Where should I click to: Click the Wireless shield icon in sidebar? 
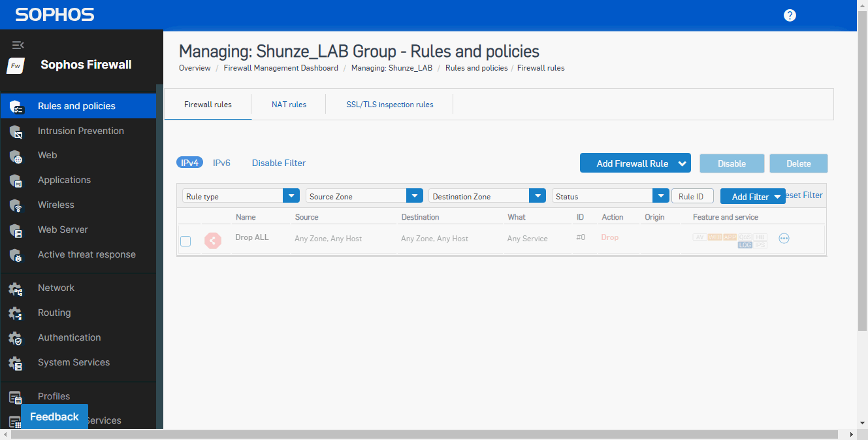[16, 205]
